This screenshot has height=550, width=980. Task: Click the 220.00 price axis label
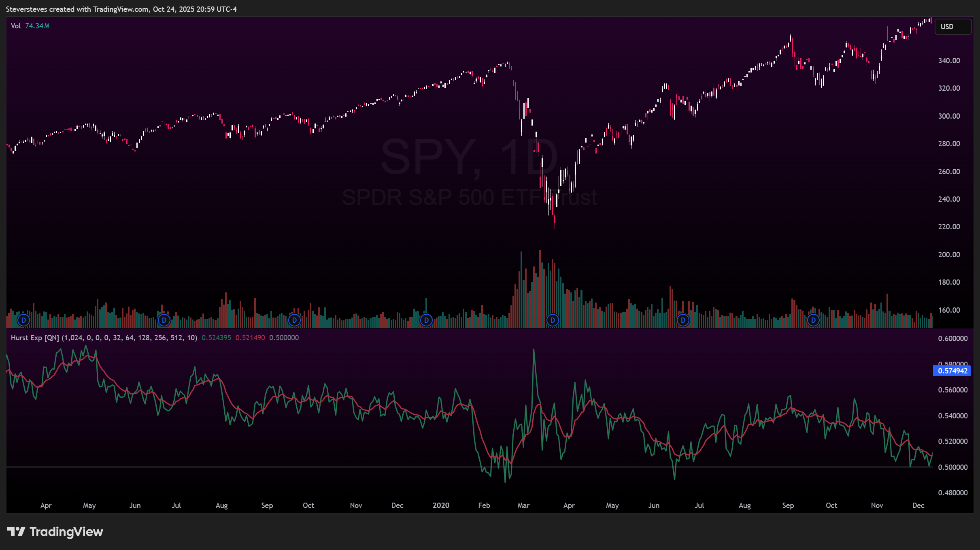[949, 227]
